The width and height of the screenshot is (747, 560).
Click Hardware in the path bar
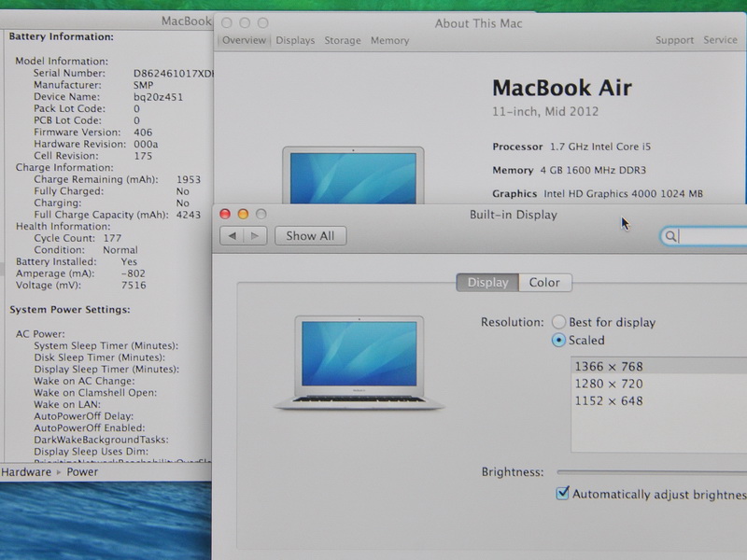26,472
